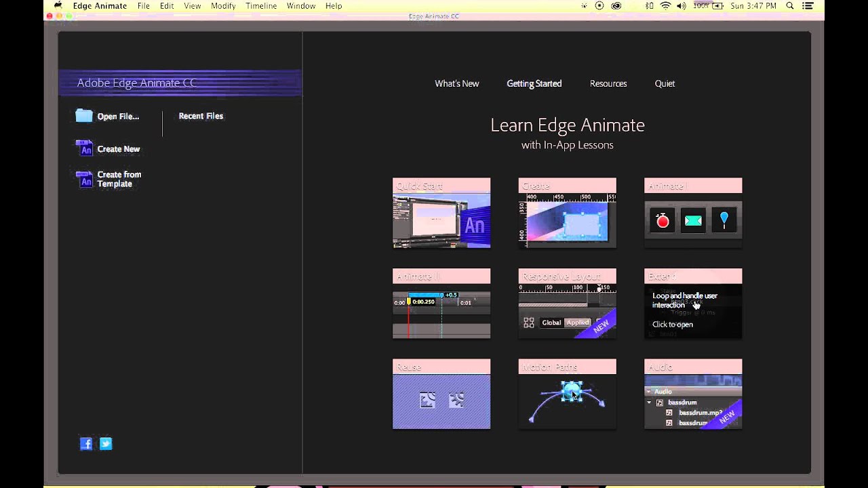Open the Help menu
The image size is (868, 488).
[x=334, y=5]
